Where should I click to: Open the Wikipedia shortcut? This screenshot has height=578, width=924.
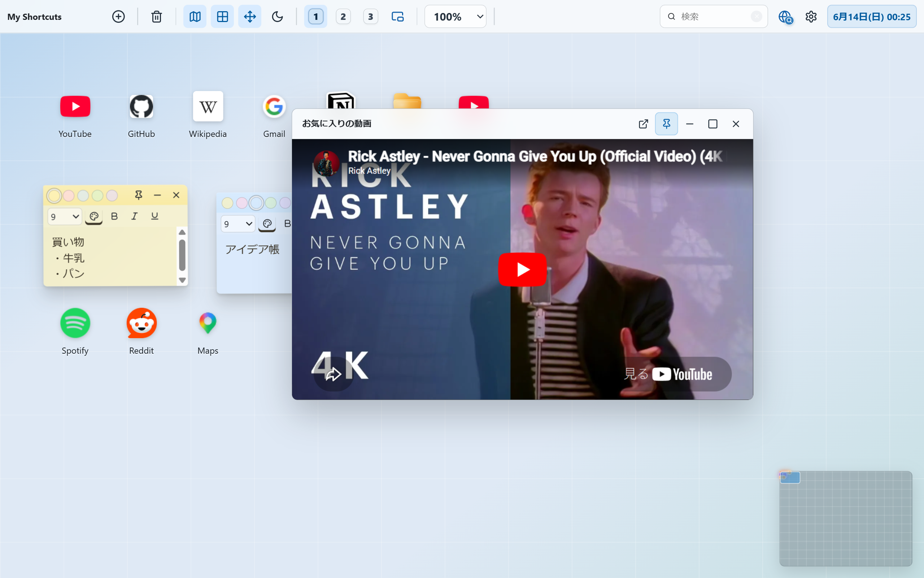[208, 115]
